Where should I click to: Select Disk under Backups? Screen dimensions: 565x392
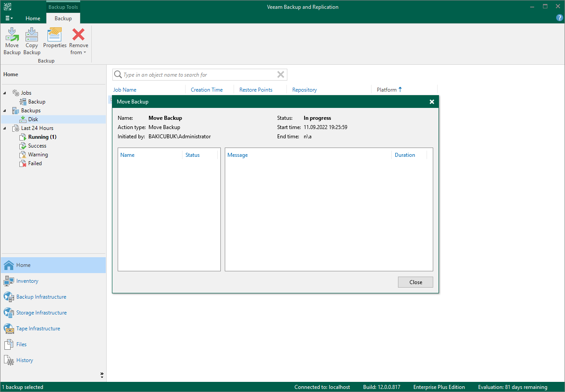(x=33, y=119)
